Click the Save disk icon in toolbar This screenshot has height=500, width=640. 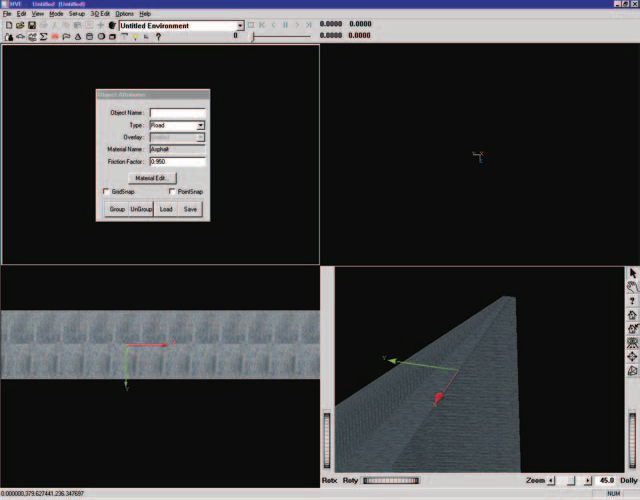31,25
